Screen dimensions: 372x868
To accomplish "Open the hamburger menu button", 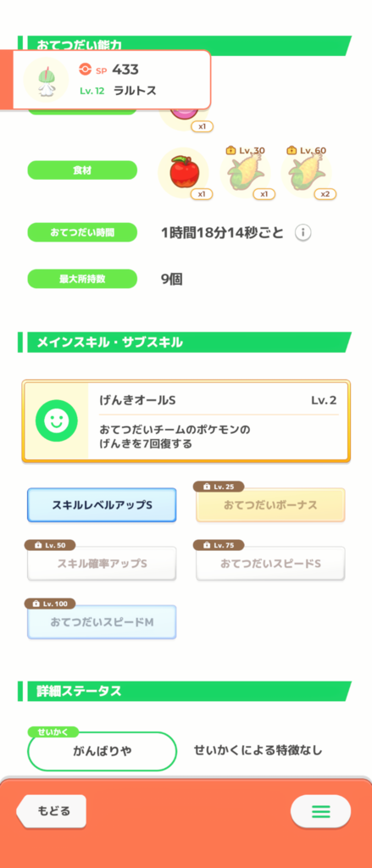I will [320, 811].
